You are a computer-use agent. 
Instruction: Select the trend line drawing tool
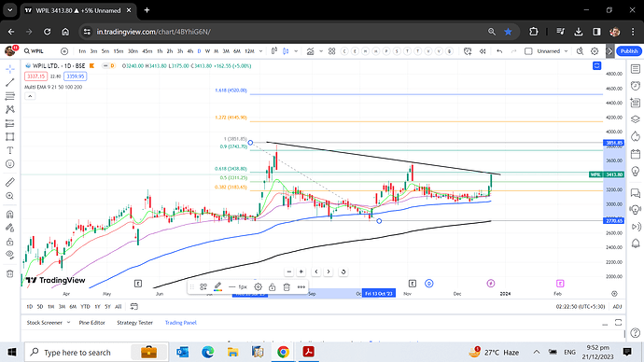point(10,82)
